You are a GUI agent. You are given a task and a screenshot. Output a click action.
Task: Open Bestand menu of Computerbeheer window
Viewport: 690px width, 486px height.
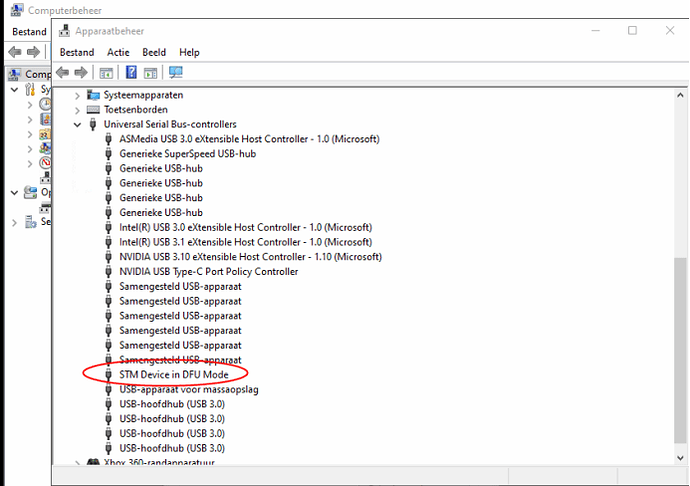point(29,32)
